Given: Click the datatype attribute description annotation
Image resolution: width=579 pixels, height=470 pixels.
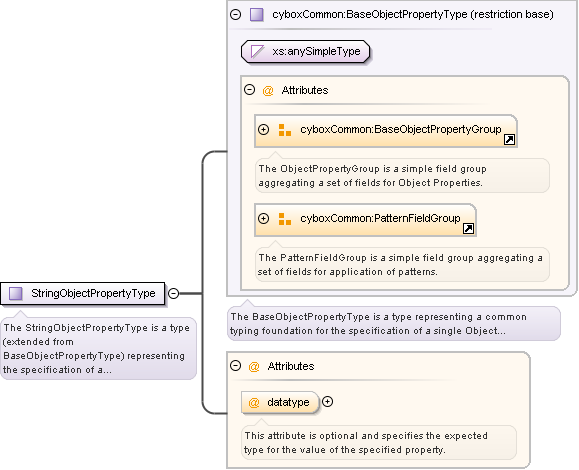Looking at the screenshot, I should (x=379, y=443).
